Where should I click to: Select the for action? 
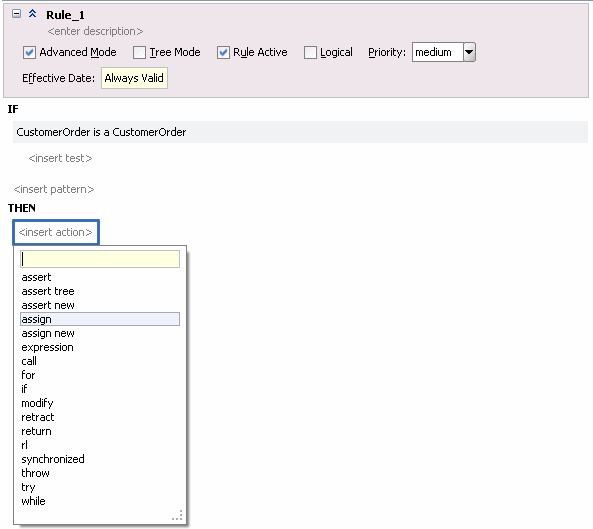pos(100,375)
